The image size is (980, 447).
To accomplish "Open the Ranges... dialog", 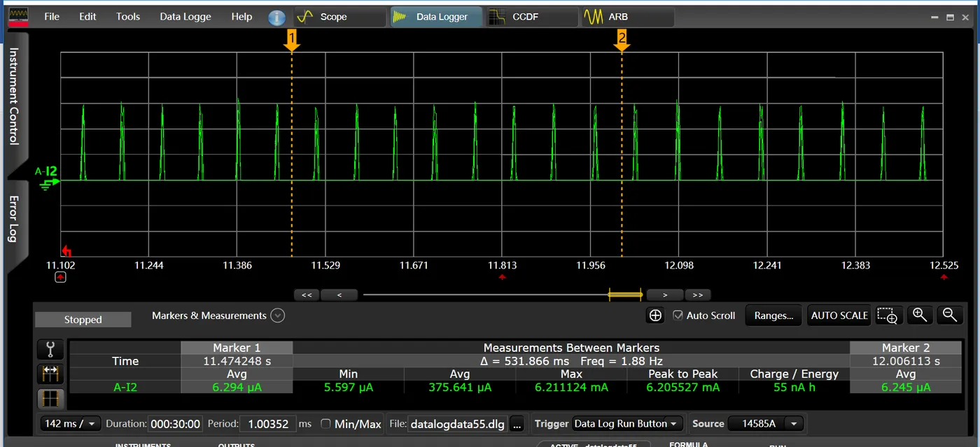I will pos(773,315).
